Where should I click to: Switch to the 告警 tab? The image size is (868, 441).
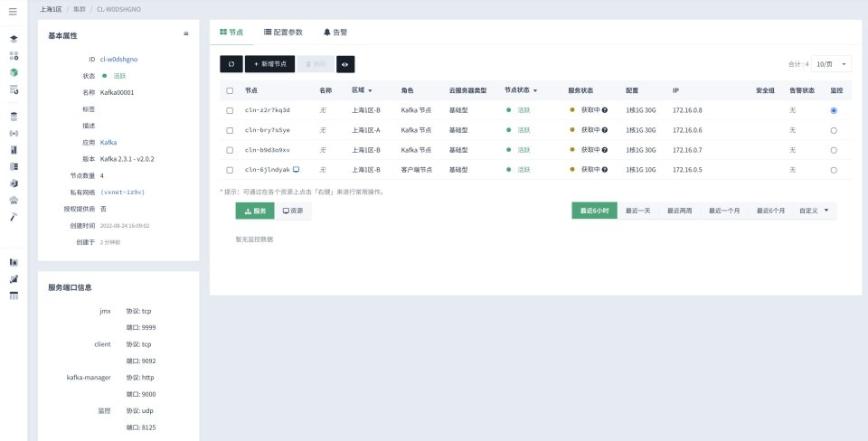pos(335,31)
